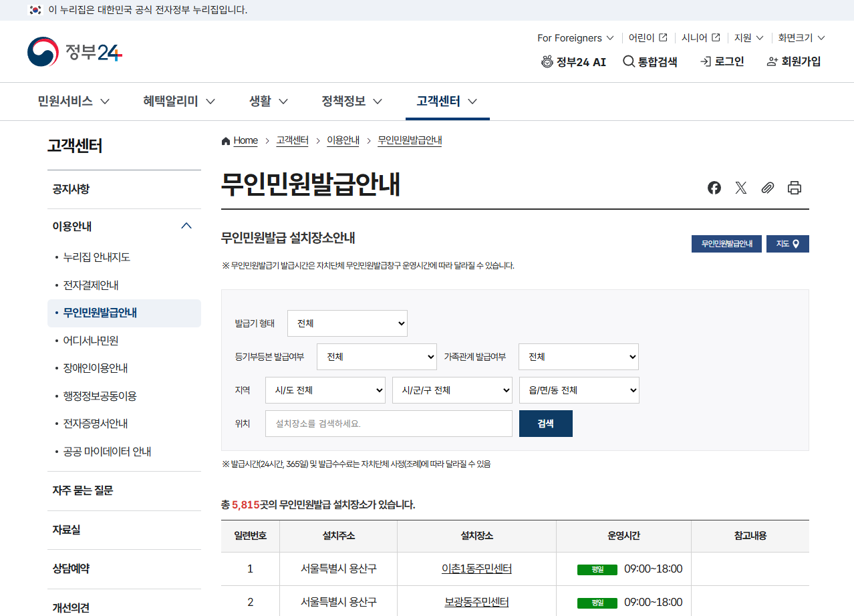
Task: Click the 검색 search button
Action: (x=545, y=424)
